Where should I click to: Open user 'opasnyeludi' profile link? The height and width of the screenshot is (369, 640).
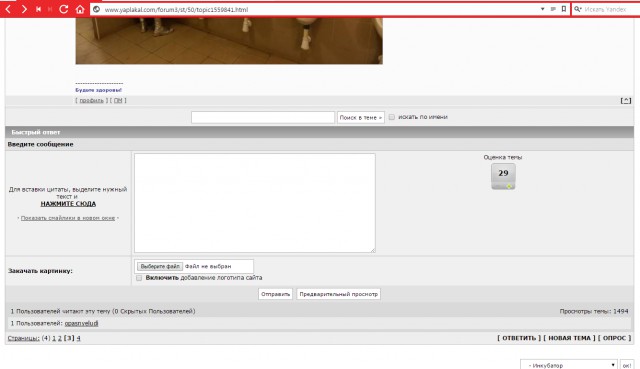[81, 323]
